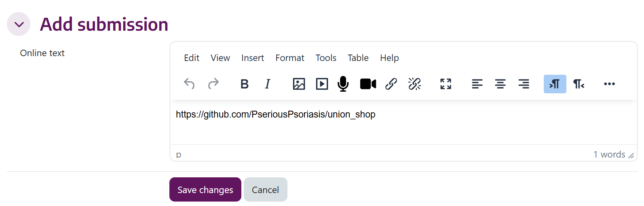Click the Redo arrow icon
The width and height of the screenshot is (644, 206).
click(213, 84)
